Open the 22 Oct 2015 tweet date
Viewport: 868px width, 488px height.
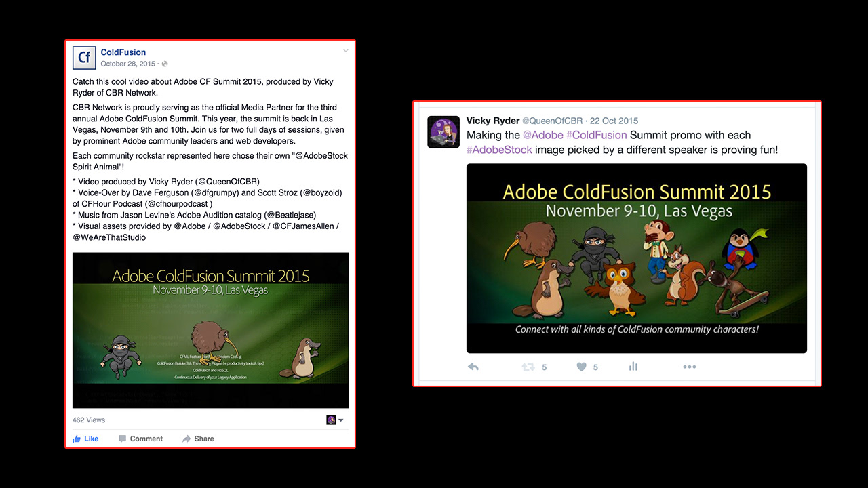(614, 121)
